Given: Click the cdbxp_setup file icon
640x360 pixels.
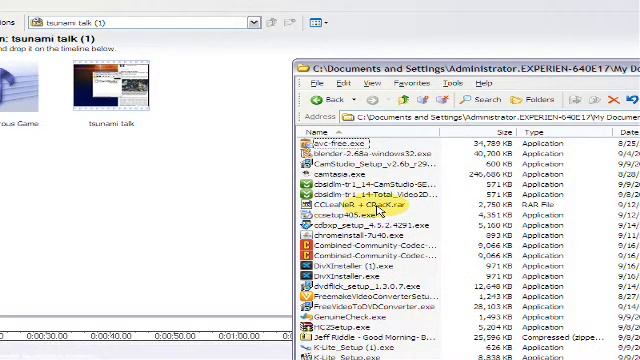Looking at the screenshot, I should [x=306, y=225].
